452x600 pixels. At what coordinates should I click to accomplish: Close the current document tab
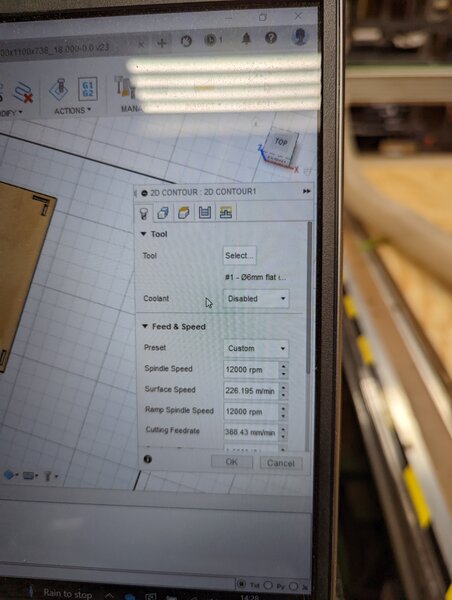141,44
